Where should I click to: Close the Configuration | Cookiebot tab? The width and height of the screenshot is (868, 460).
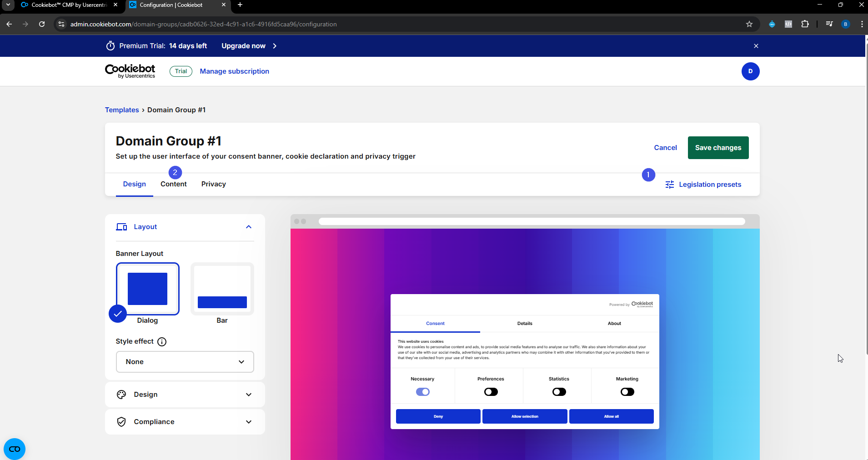tap(223, 5)
